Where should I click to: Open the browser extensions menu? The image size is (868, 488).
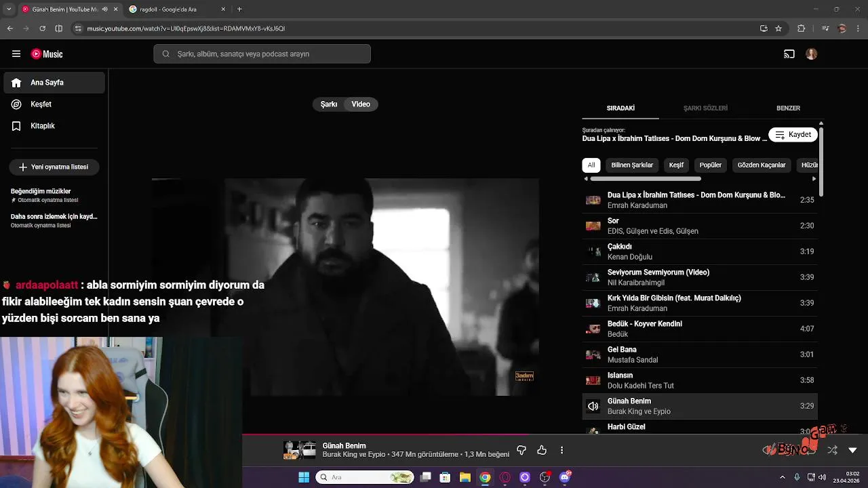click(x=801, y=28)
